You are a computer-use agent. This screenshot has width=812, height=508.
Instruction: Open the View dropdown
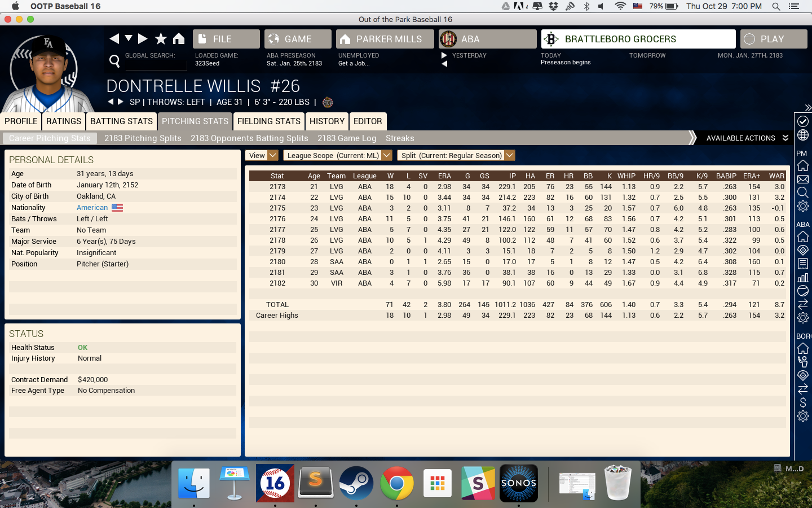pyautogui.click(x=262, y=155)
